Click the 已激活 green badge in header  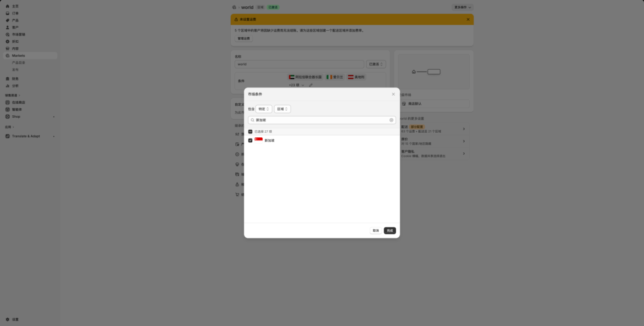click(273, 8)
